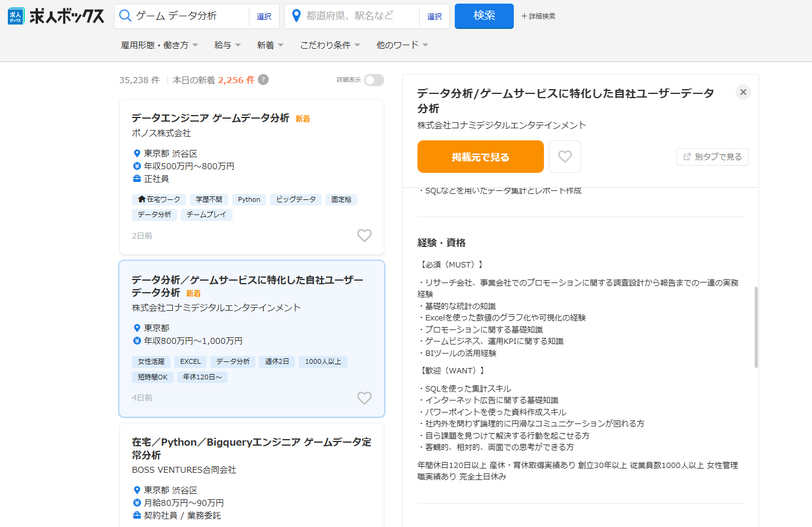Open the 求人ボックス logo homepage
This screenshot has width=812, height=527.
56,16
